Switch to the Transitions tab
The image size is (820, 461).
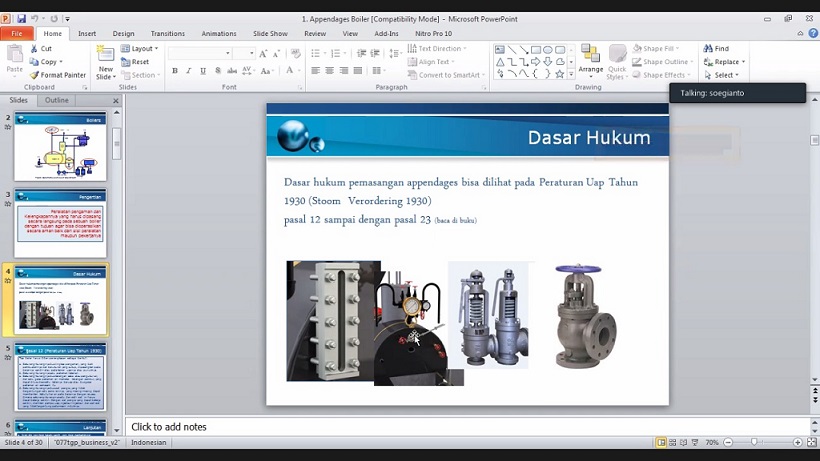(x=167, y=33)
